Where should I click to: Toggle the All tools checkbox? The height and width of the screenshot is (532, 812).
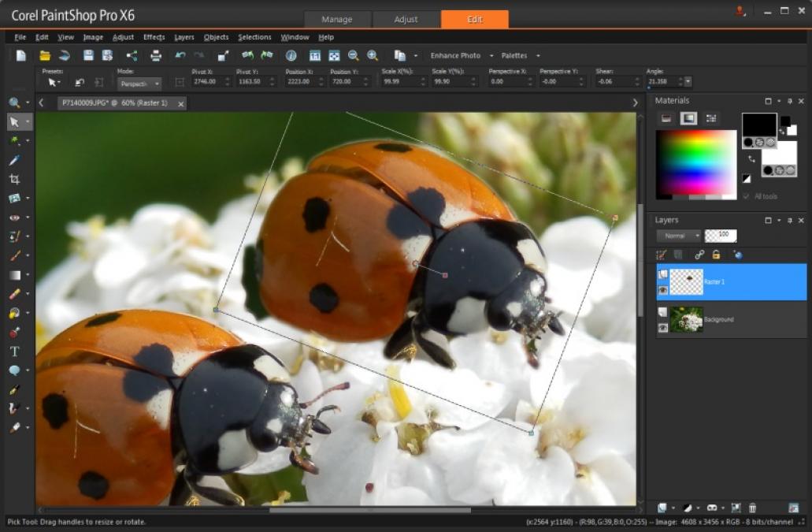coord(746,196)
